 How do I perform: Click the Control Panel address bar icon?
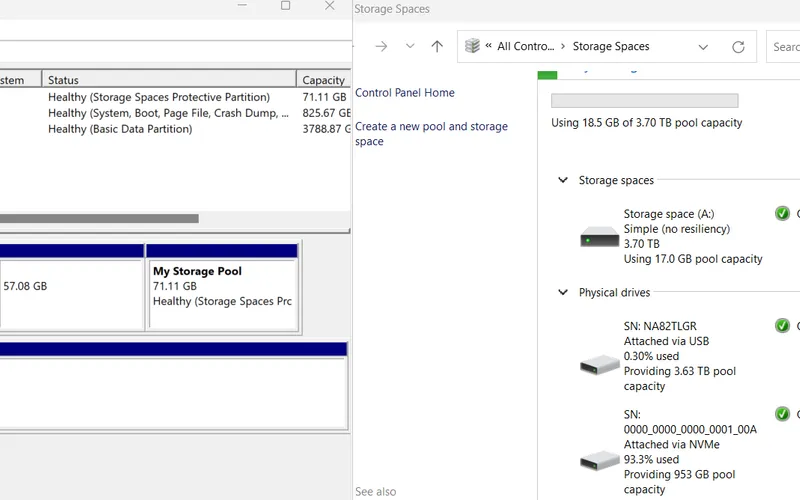pos(473,47)
